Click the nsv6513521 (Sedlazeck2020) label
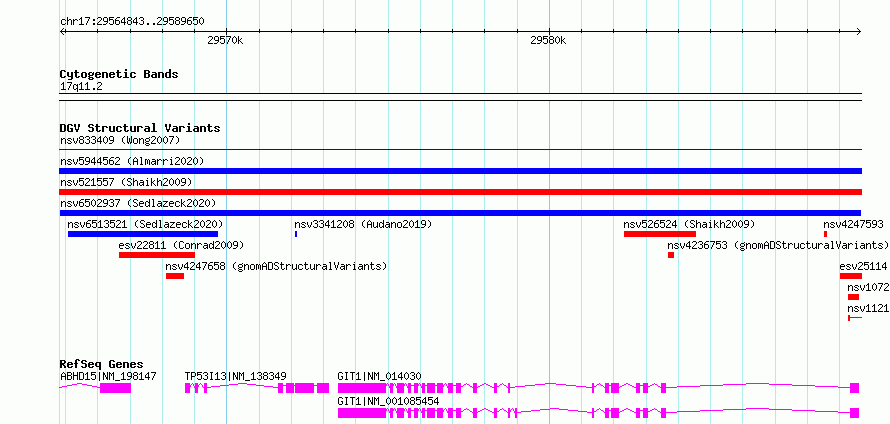Screen dimensions: 890x424 click(x=145, y=224)
